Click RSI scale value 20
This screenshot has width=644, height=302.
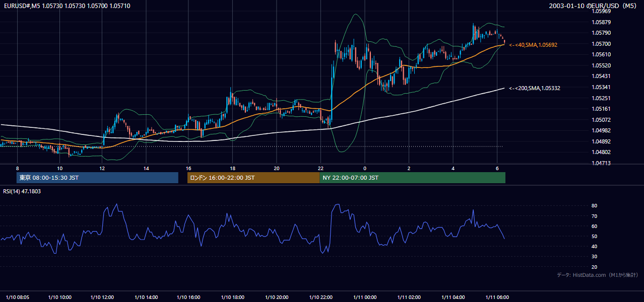click(x=595, y=267)
